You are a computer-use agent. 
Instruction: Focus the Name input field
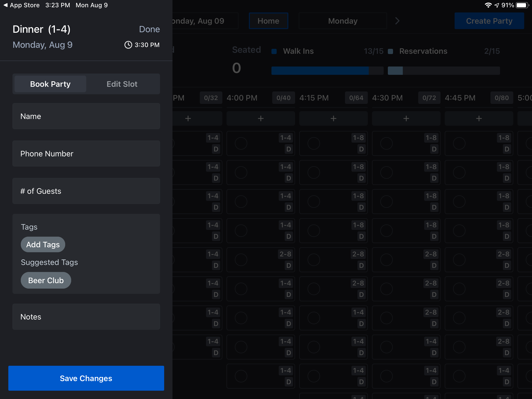(86, 116)
